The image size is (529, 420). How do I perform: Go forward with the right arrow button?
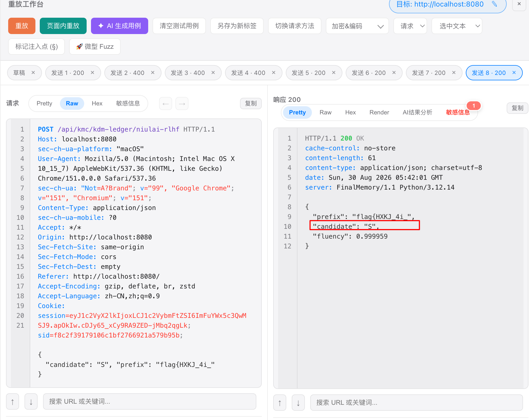182,104
